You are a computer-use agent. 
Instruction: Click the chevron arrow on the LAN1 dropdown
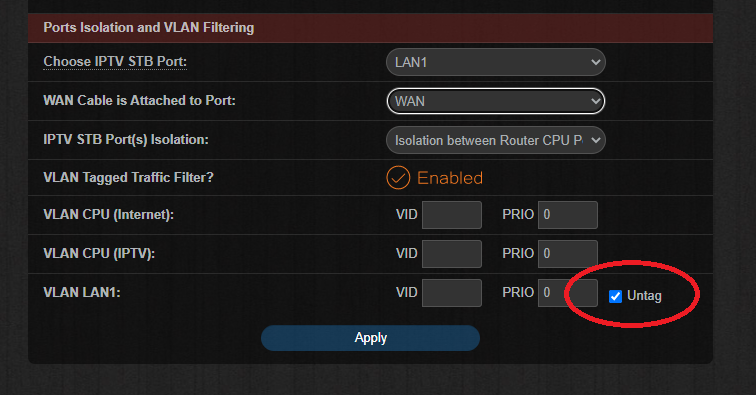595,62
